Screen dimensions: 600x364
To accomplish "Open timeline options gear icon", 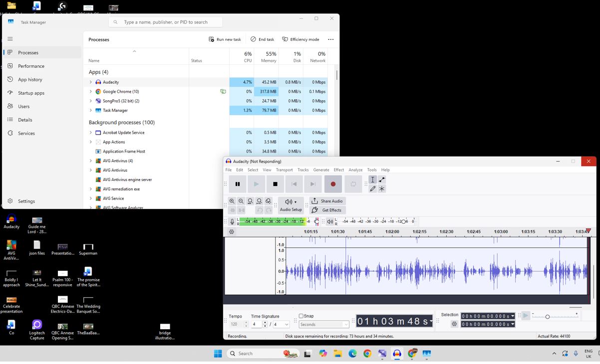I will click(232, 232).
